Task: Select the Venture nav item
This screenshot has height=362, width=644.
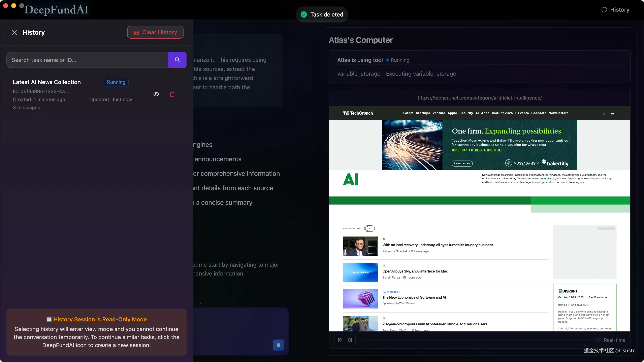Action: (x=439, y=113)
